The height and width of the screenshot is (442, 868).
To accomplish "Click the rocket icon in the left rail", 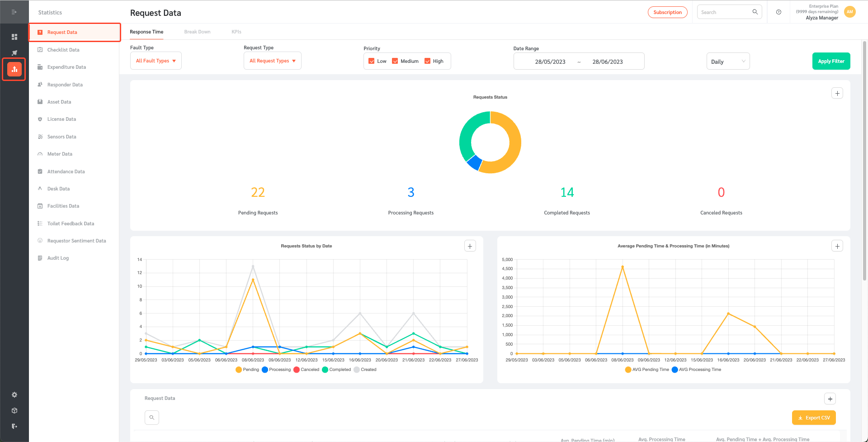I will point(14,52).
